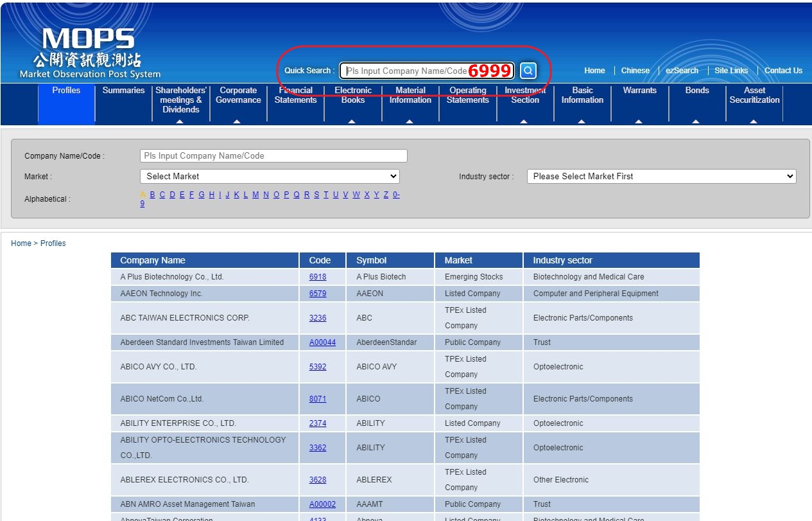Image resolution: width=812 pixels, height=521 pixels.
Task: Filter alphabetically by letter Z
Action: 386,195
